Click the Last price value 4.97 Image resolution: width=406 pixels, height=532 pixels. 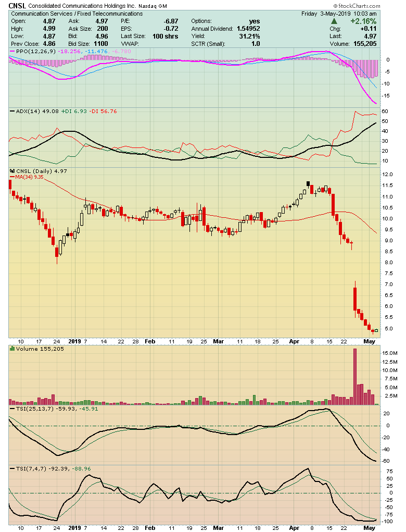point(370,36)
